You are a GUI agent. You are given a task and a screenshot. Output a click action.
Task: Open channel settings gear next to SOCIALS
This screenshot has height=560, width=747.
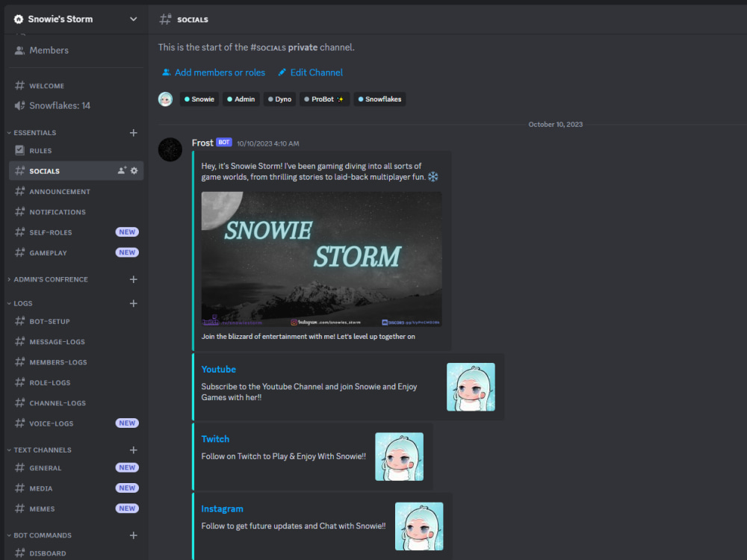(x=133, y=170)
